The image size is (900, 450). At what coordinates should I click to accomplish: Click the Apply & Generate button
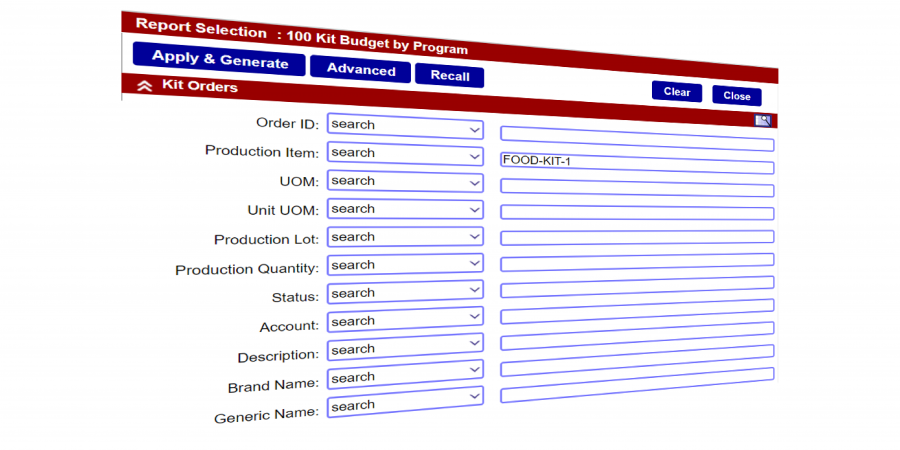tap(219, 59)
